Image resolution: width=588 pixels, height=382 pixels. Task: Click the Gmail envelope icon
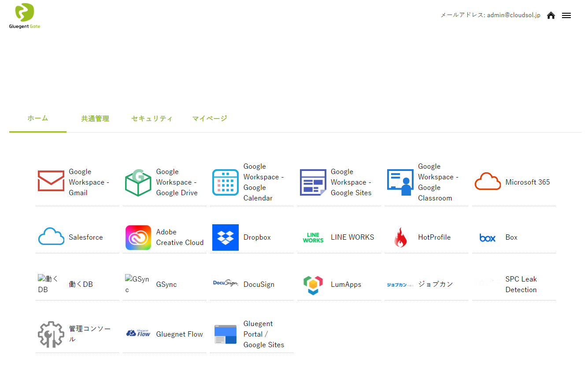51,182
